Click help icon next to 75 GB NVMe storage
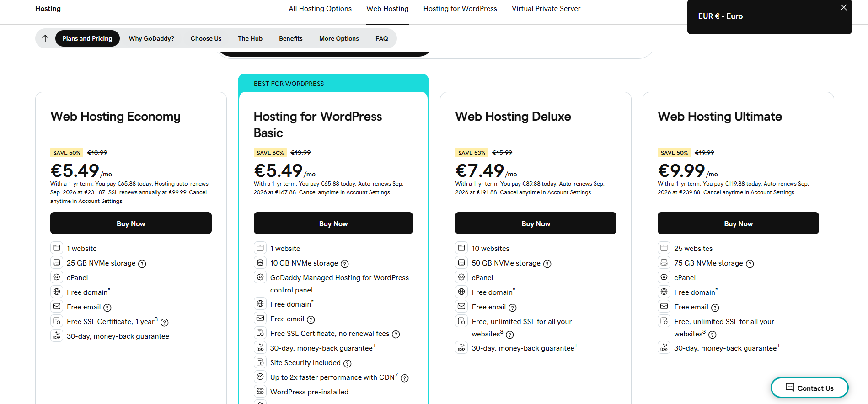This screenshot has height=404, width=868. [750, 264]
